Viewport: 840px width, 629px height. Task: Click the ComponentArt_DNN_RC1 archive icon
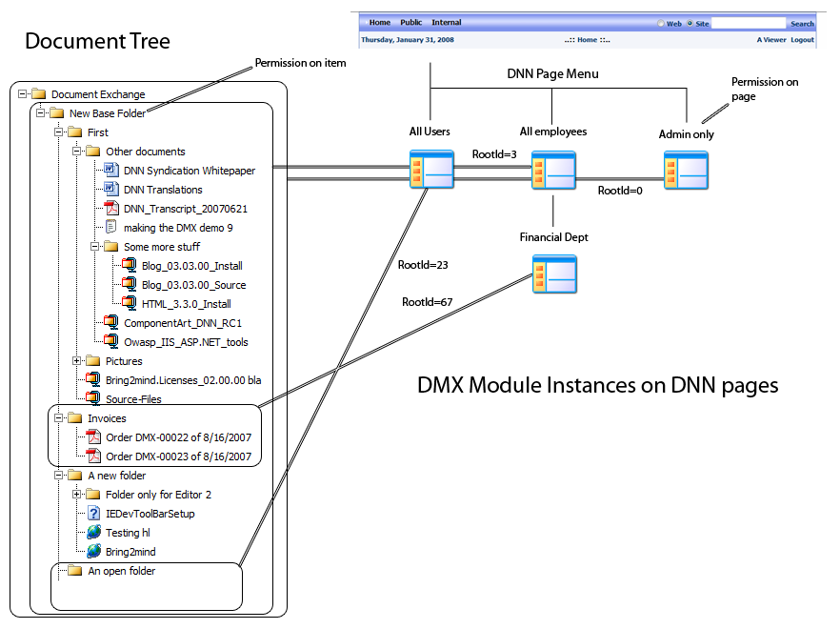(x=111, y=323)
